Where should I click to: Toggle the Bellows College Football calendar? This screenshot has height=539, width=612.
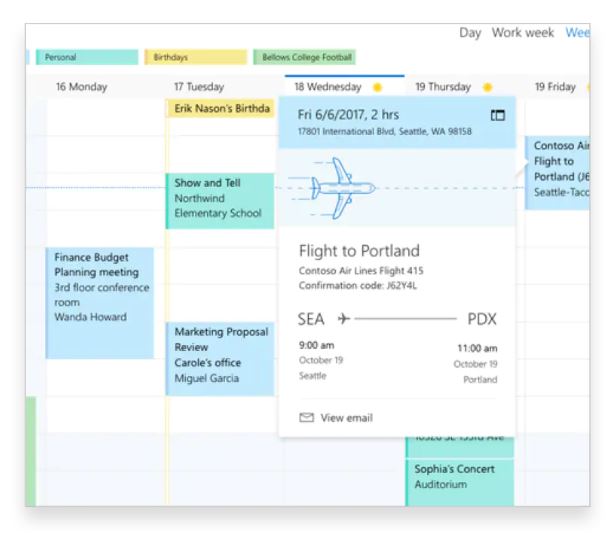tap(304, 57)
